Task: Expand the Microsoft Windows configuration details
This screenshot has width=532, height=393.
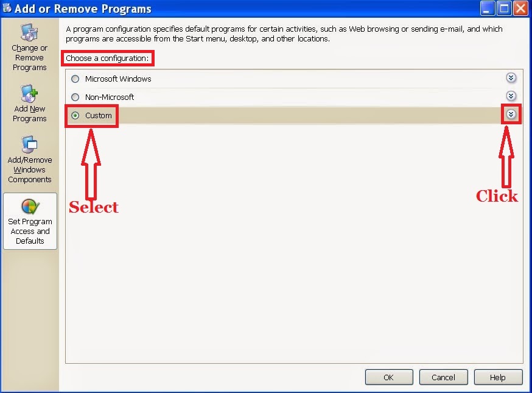Action: pos(511,78)
